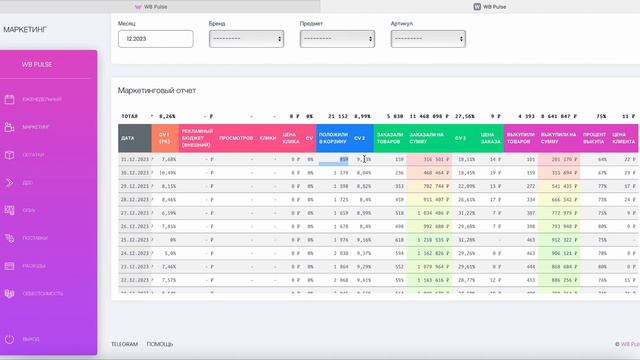Click the Выход power icon
The height and width of the screenshot is (360, 640).
pyautogui.click(x=9, y=339)
